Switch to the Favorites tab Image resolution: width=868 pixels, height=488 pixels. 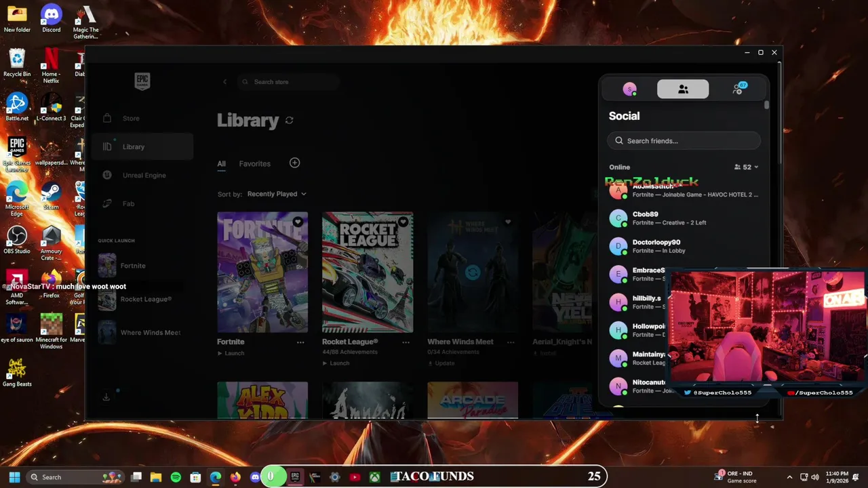pos(254,163)
